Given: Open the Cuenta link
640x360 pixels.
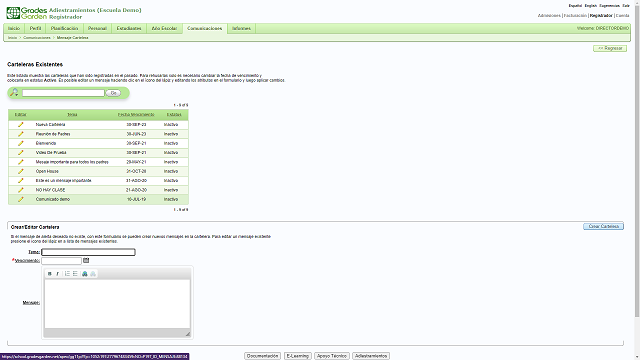Looking at the screenshot, I should 622,16.
